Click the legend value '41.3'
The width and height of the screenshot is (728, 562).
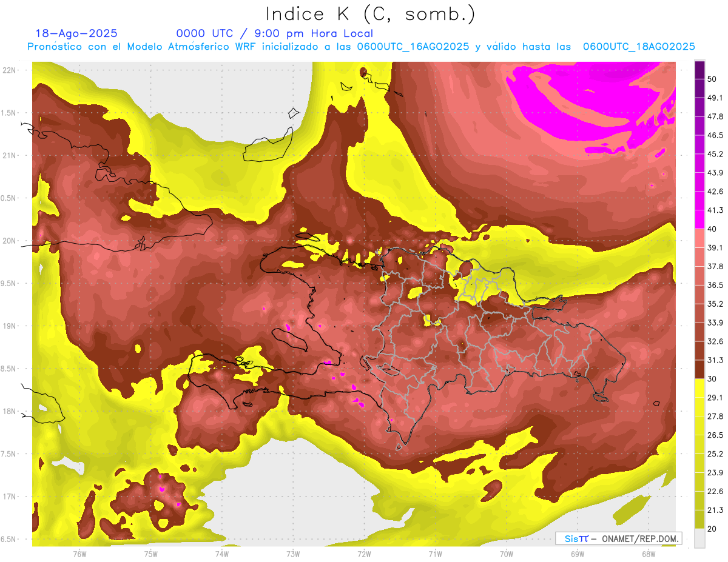(715, 210)
